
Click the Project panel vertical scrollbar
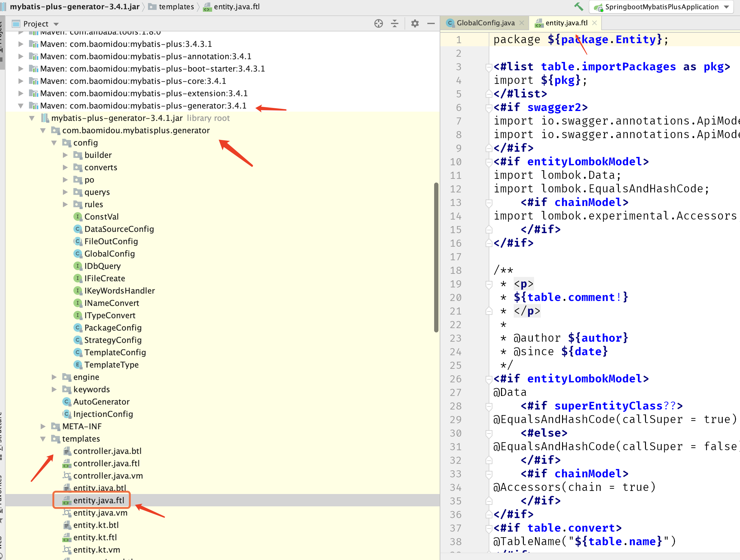click(436, 257)
